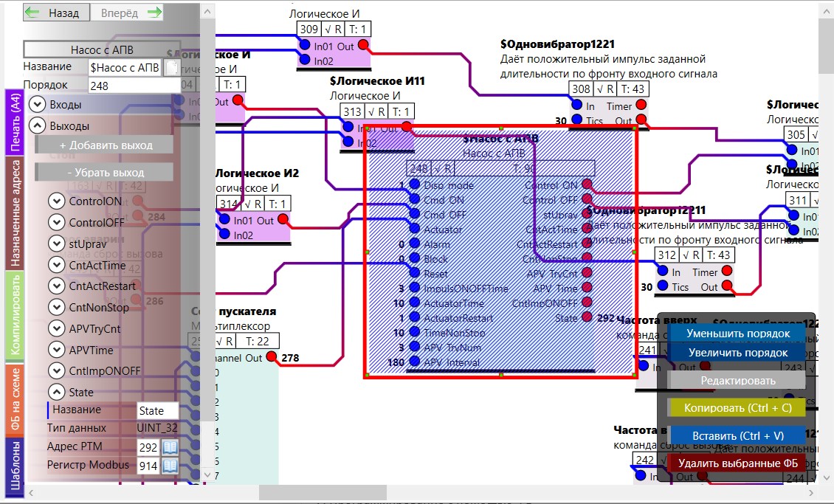The width and height of the screenshot is (834, 504).
Task: Expand the ControlON output entry
Action: [x=56, y=201]
